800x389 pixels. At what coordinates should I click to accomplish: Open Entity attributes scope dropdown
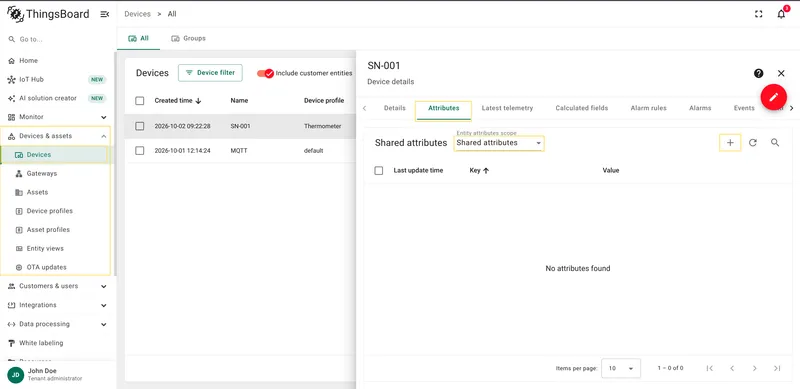point(498,143)
